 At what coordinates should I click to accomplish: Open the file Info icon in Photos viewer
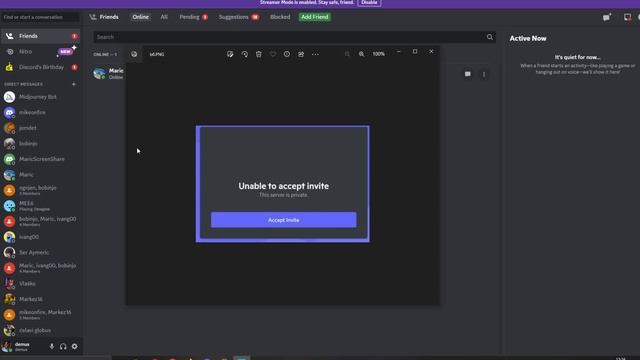tap(287, 54)
